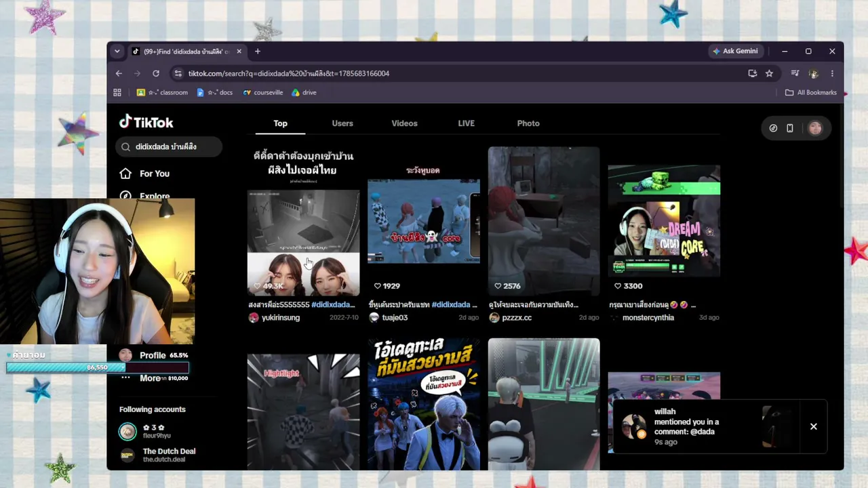
Task: Click the heart icon showing 2576 likes
Action: (498, 286)
